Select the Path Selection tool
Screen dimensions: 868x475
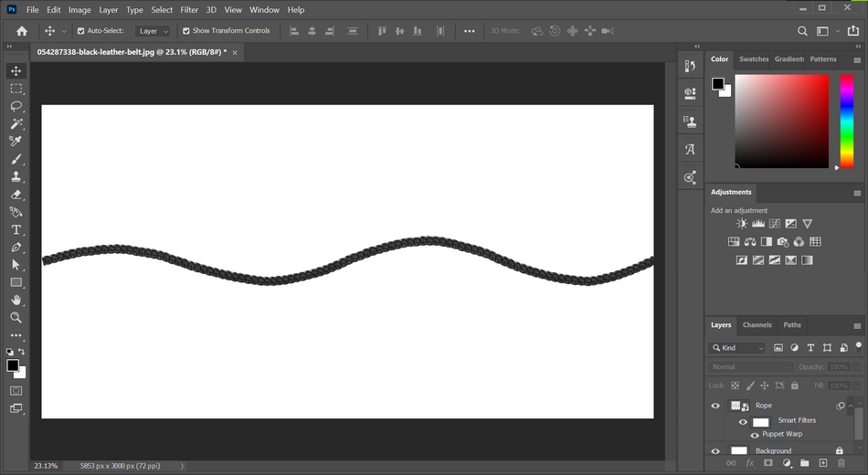(16, 265)
